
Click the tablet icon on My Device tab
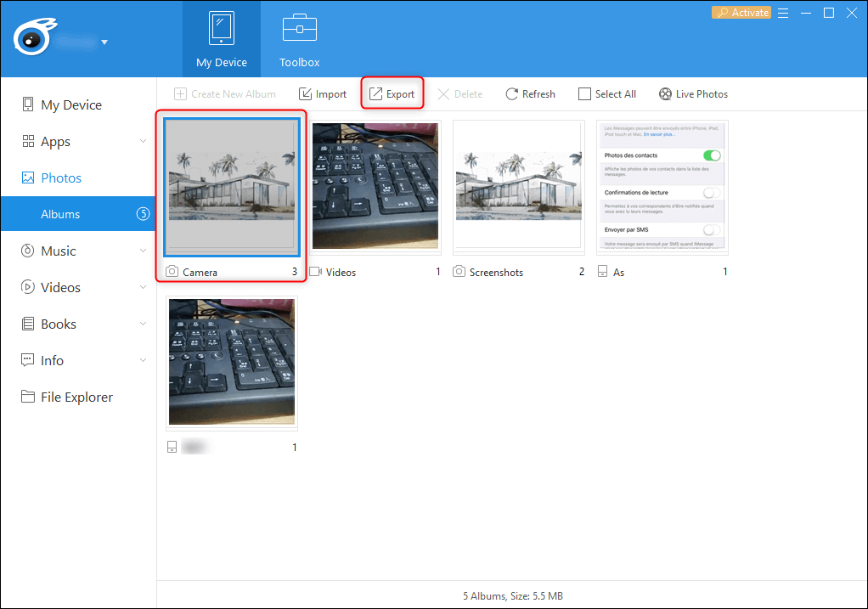[222, 28]
